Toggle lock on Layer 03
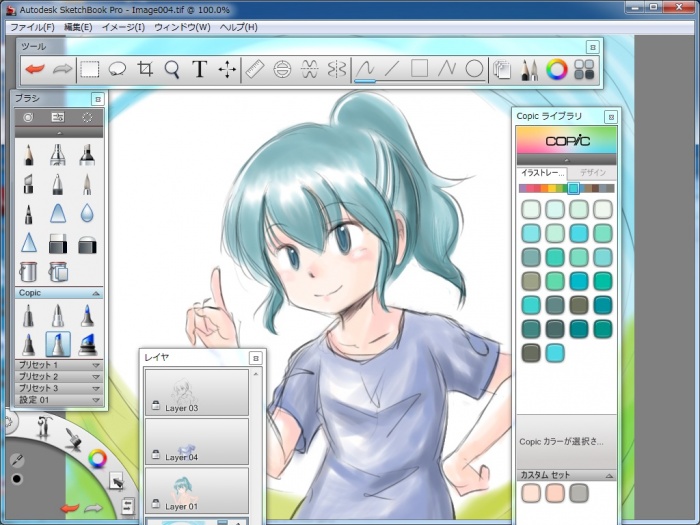 click(156, 405)
